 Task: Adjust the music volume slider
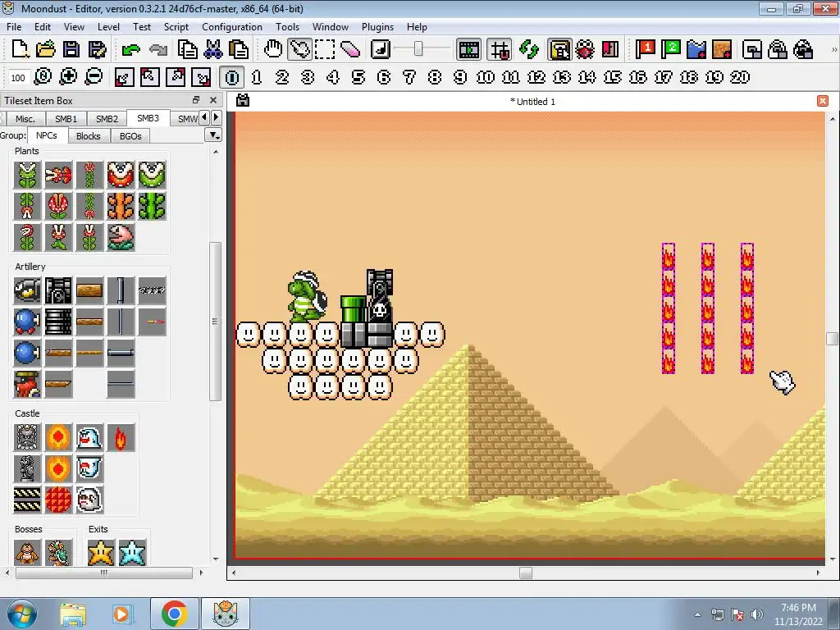[x=418, y=49]
